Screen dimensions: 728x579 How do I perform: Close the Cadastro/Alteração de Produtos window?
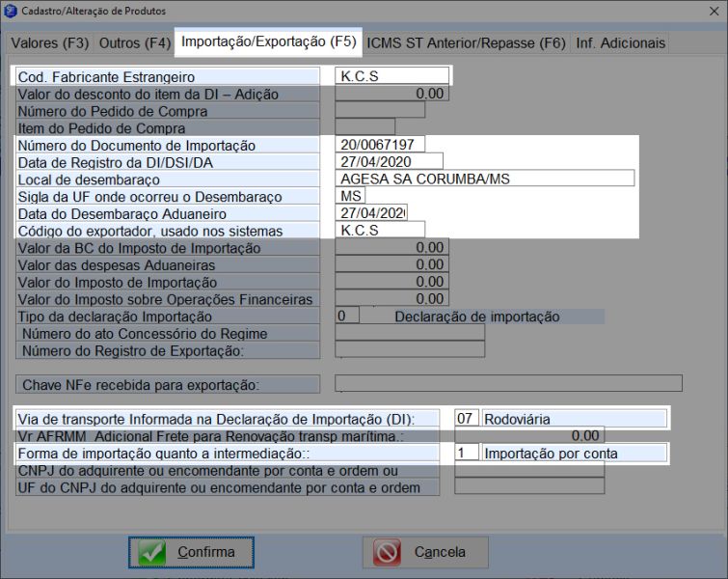[x=715, y=12]
